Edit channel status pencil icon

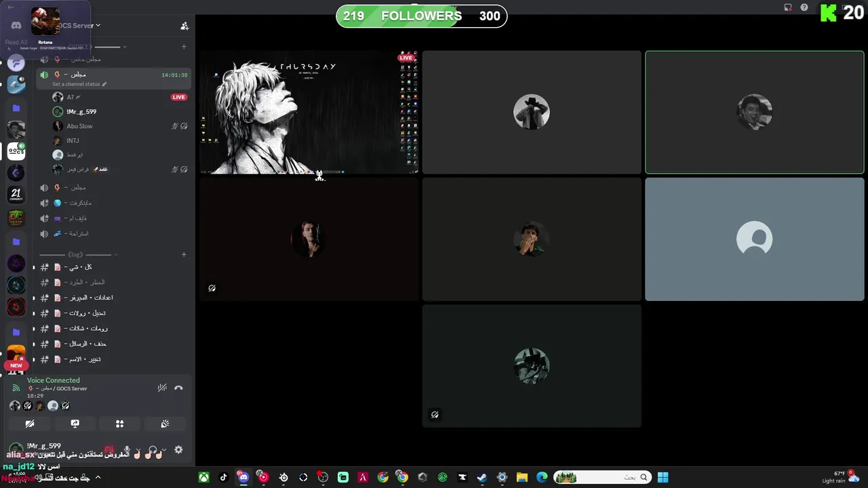pyautogui.click(x=104, y=84)
